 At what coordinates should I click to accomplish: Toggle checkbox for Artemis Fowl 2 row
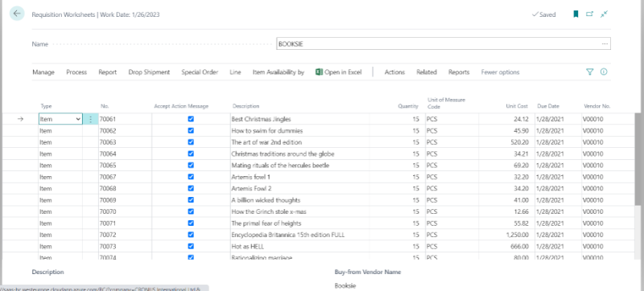pyautogui.click(x=191, y=188)
